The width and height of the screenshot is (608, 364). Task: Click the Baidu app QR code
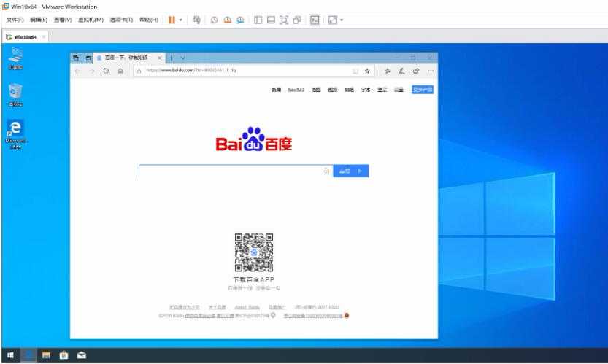(x=254, y=252)
